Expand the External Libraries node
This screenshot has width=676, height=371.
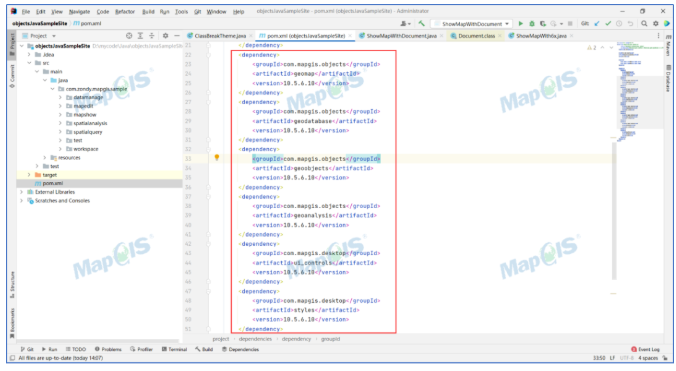pyautogui.click(x=22, y=192)
